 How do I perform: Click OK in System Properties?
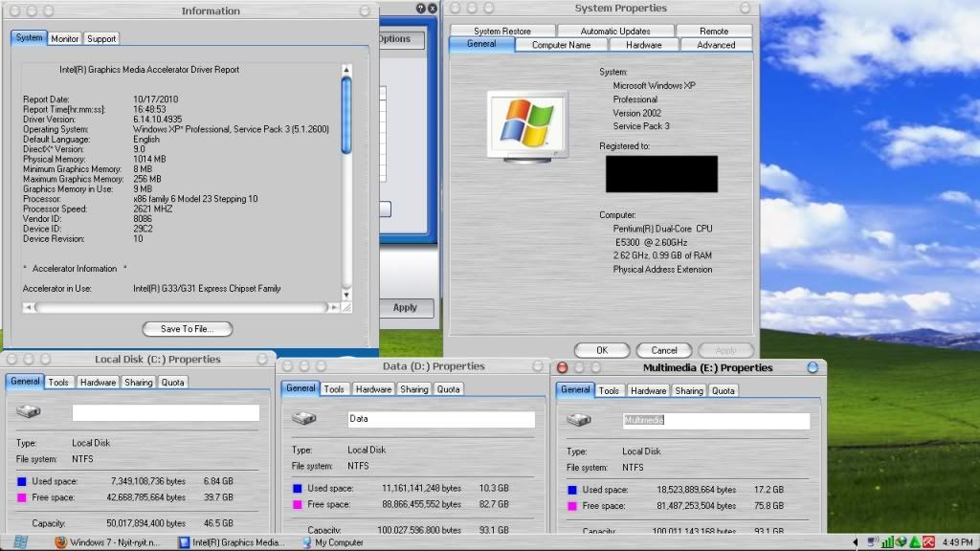coord(602,350)
